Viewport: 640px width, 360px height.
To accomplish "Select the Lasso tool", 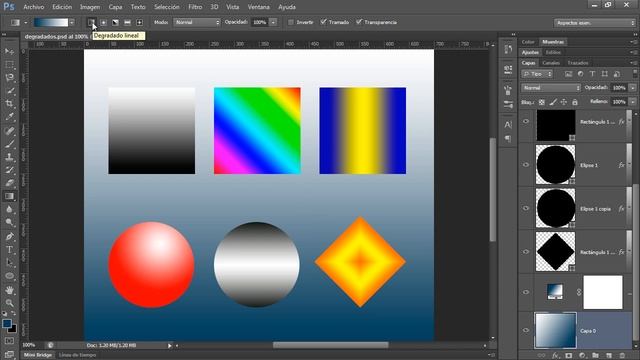I will click(x=9, y=78).
